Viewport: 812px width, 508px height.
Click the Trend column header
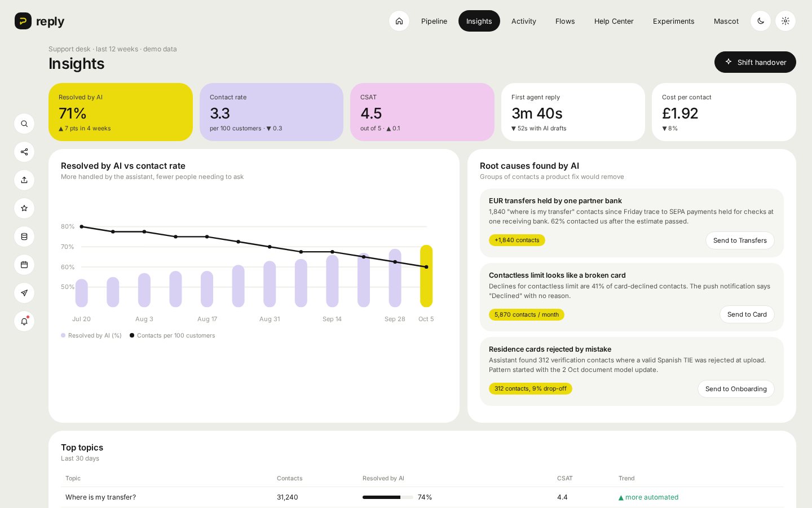626,478
